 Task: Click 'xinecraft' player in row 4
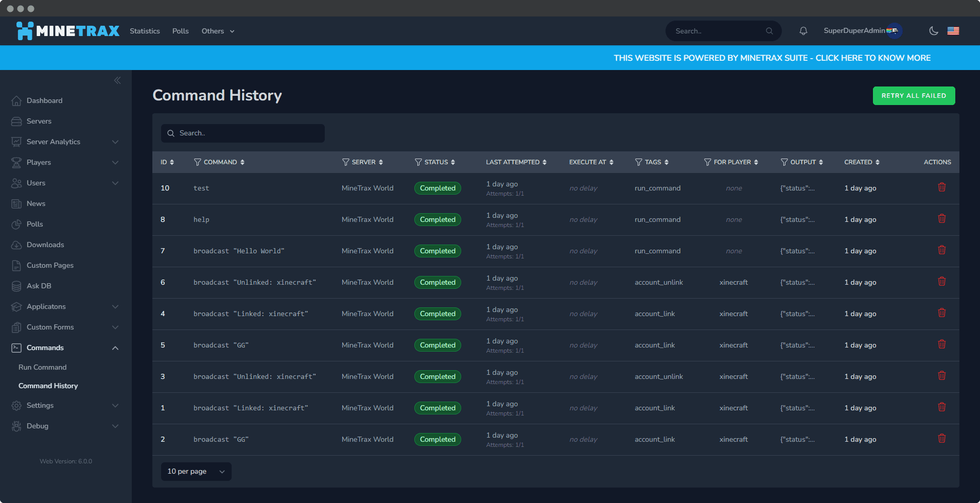click(733, 314)
